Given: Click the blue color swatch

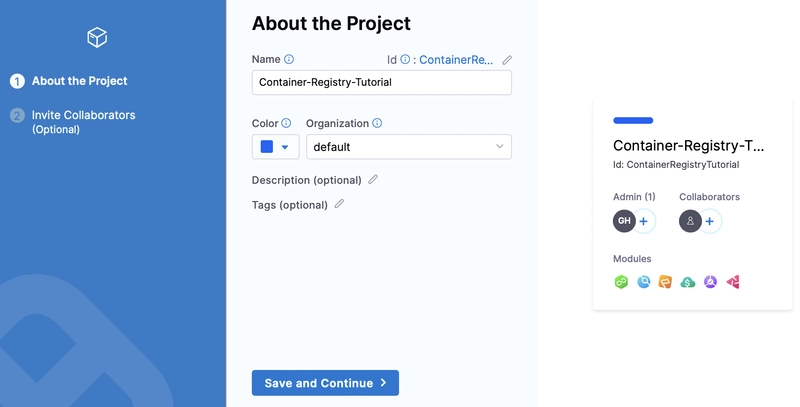Looking at the screenshot, I should [267, 147].
